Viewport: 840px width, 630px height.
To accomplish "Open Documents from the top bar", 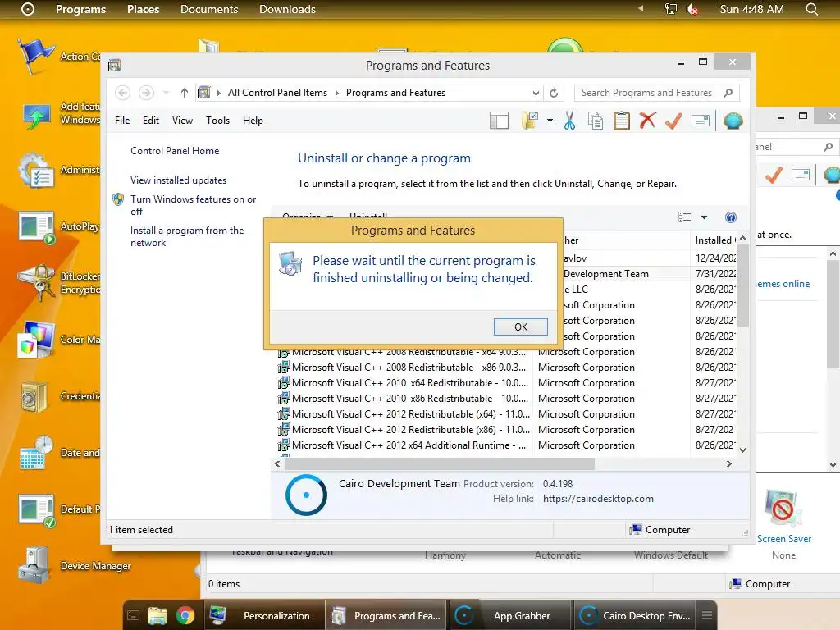I will click(209, 9).
